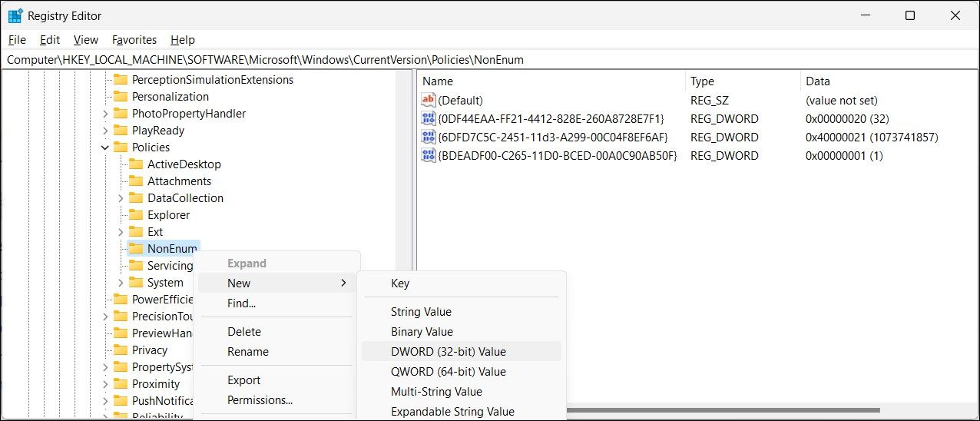
Task: Select the PropertySystem folder icon
Action: [120, 366]
